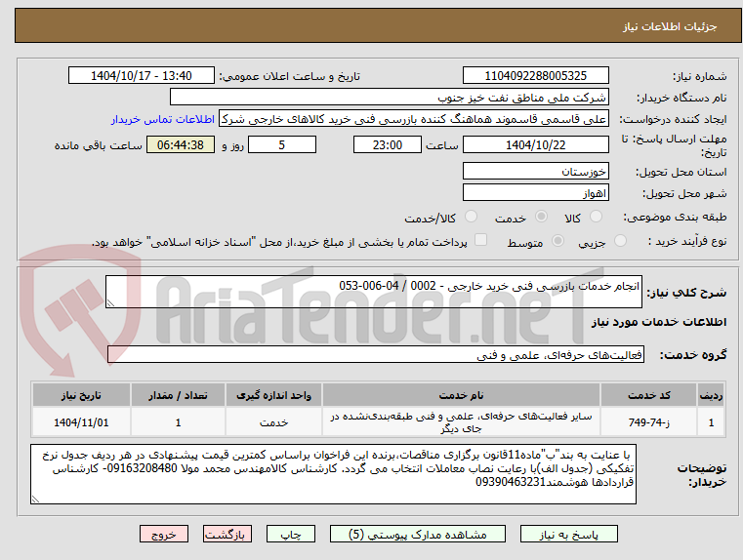Select the 'جزیی' purchase type radio
The width and height of the screenshot is (743, 560).
[620, 240]
